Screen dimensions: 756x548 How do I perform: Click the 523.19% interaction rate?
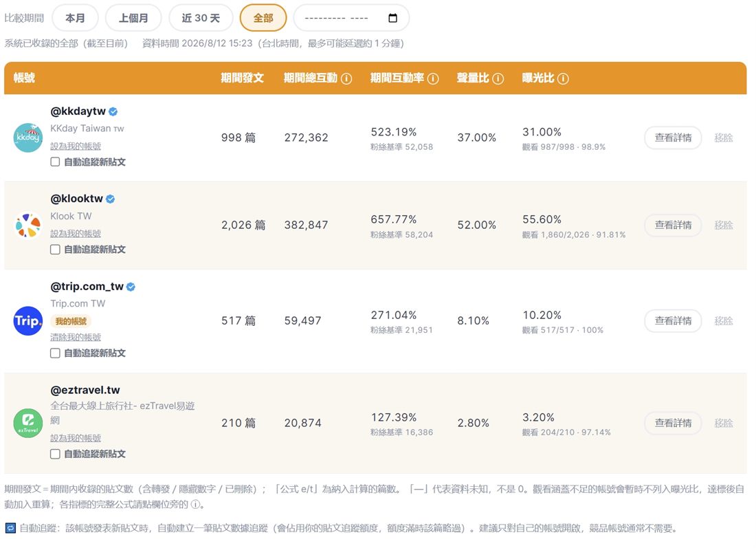tap(393, 132)
